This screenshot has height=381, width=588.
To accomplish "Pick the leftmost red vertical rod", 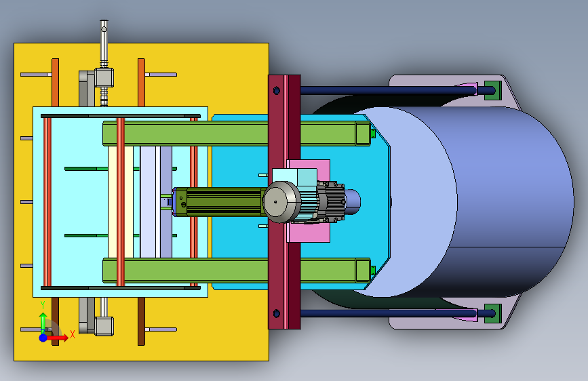I will pos(47,202).
